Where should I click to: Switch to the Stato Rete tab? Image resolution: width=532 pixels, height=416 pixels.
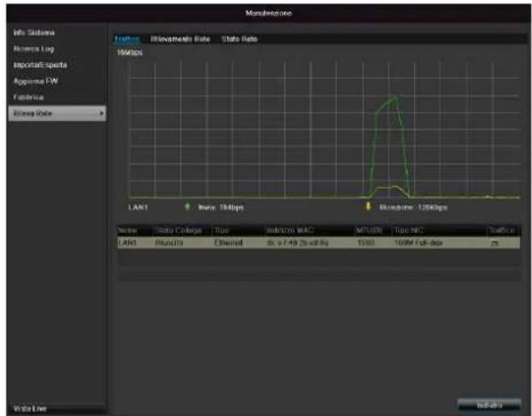point(240,39)
